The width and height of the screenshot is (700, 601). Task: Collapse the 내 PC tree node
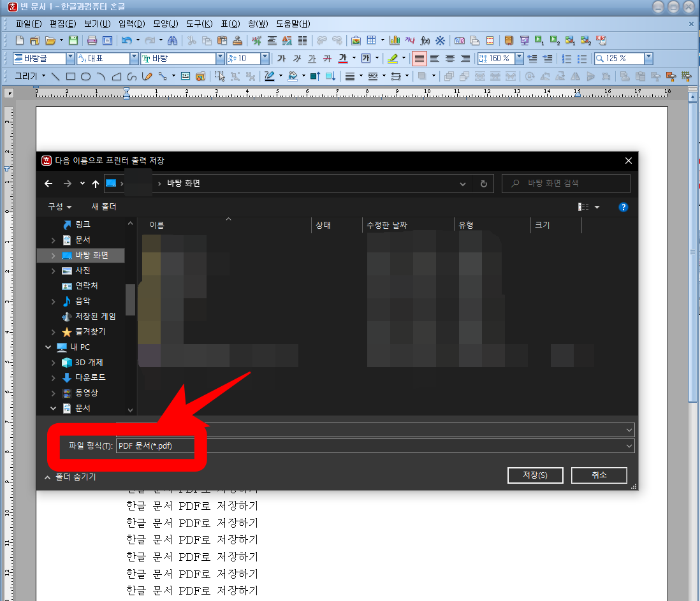48,347
